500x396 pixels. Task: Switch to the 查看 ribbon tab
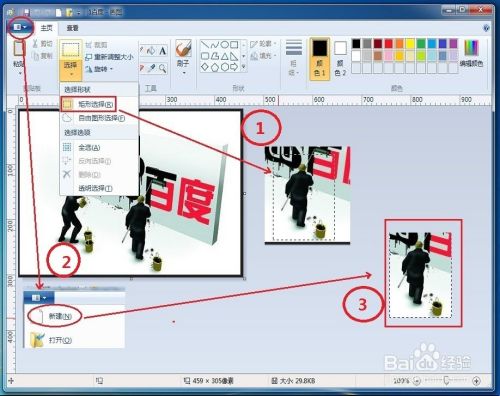72,28
